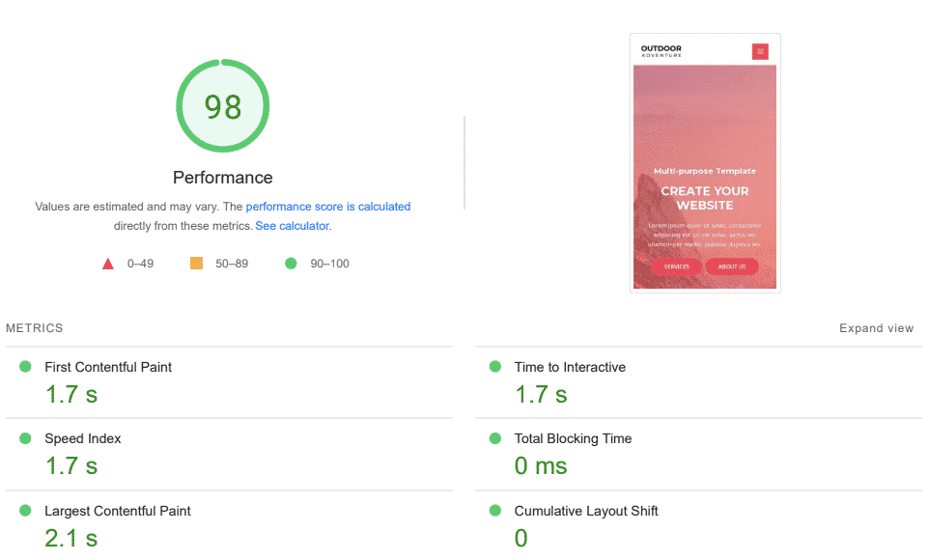This screenshot has height=560, width=929.
Task: Expand the metrics view
Action: pyautogui.click(x=876, y=328)
